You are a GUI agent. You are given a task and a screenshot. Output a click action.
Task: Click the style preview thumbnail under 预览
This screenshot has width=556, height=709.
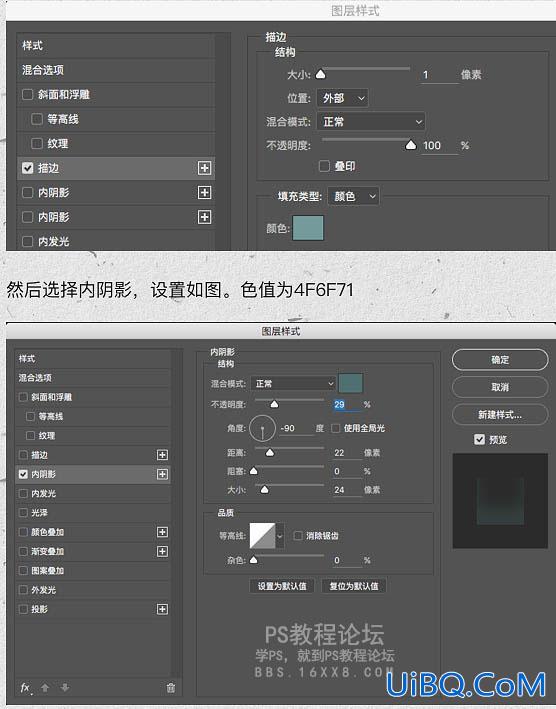(500, 501)
